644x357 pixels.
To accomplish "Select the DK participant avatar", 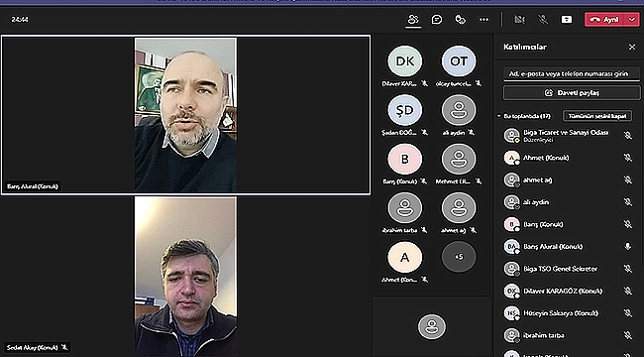I will click(x=404, y=60).
